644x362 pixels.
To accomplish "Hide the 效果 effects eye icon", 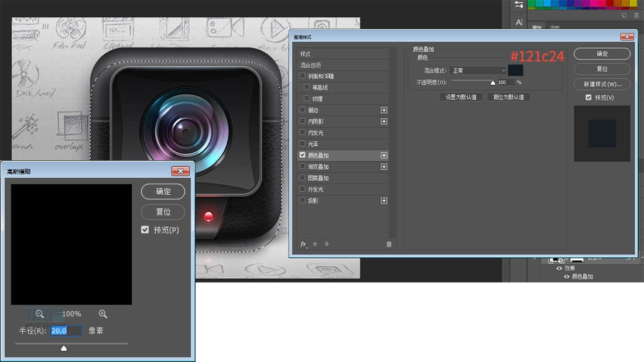I will click(x=559, y=268).
